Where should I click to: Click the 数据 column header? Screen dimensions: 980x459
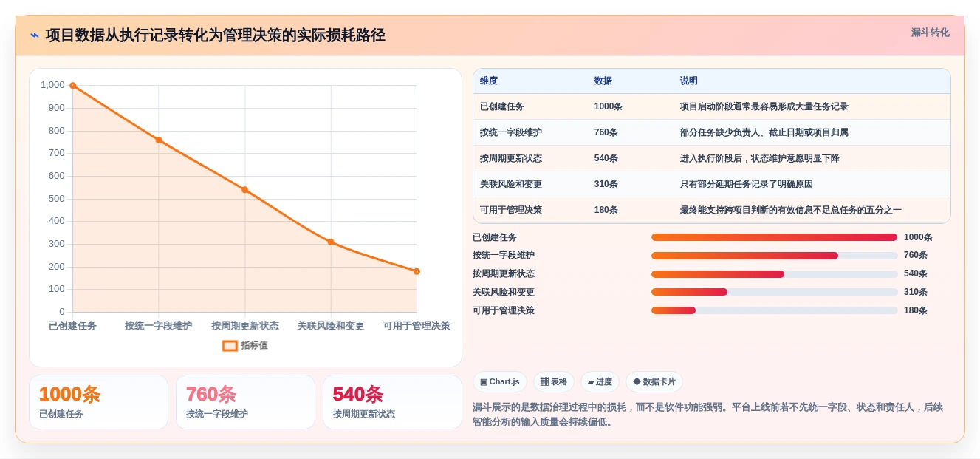pos(603,81)
